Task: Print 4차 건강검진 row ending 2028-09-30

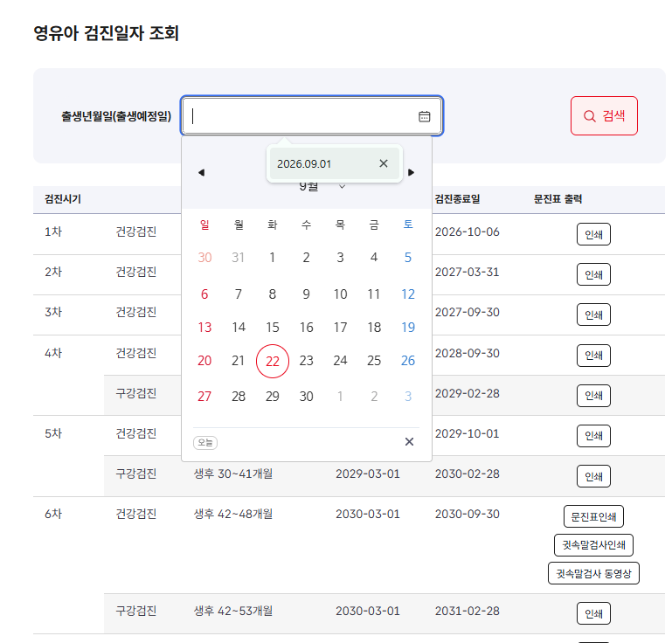Action: point(593,356)
